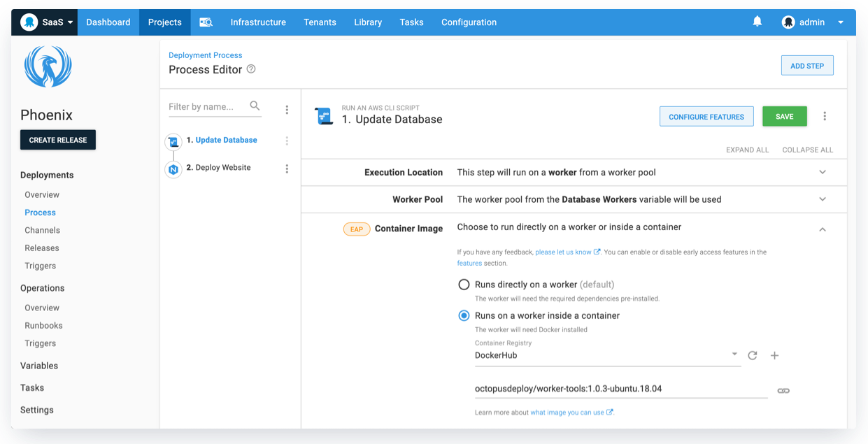This screenshot has height=444, width=868.
Task: Go to Dashboard tab
Action: [108, 22]
